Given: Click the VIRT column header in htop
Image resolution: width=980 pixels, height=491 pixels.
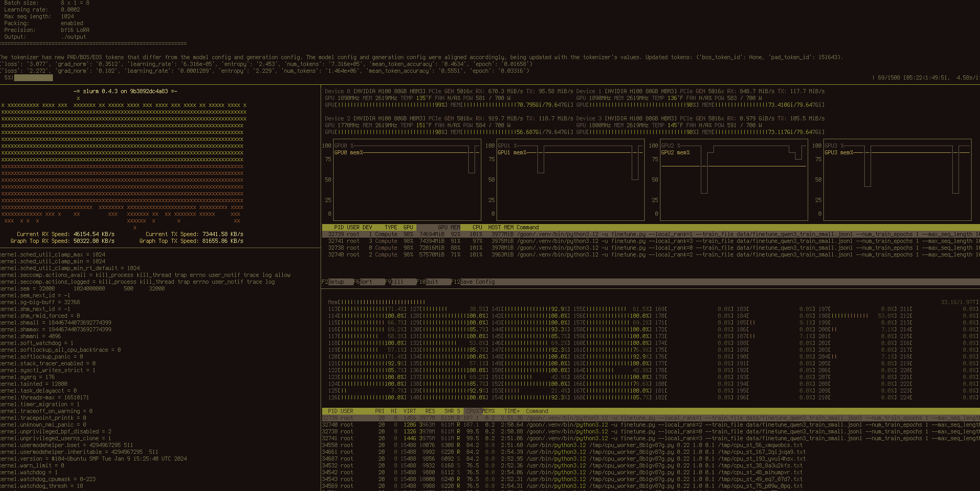Looking at the screenshot, I should click(x=410, y=411).
